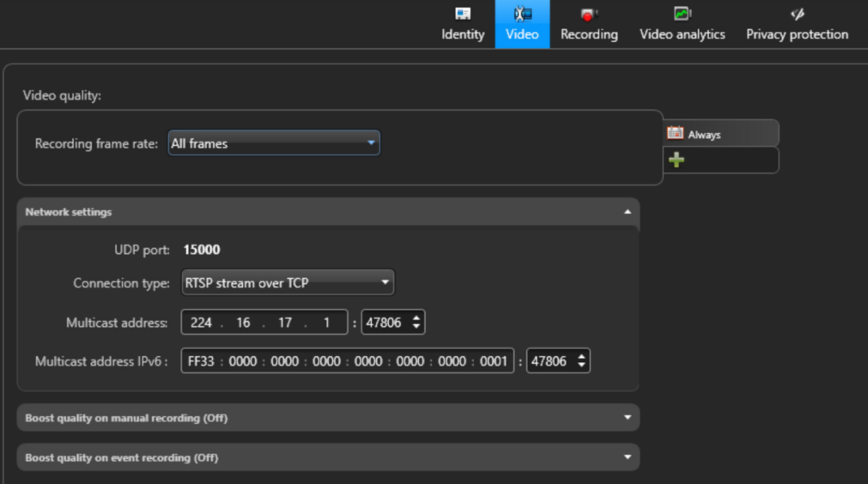Click the Video camera tab icon
The image size is (868, 484).
[522, 14]
